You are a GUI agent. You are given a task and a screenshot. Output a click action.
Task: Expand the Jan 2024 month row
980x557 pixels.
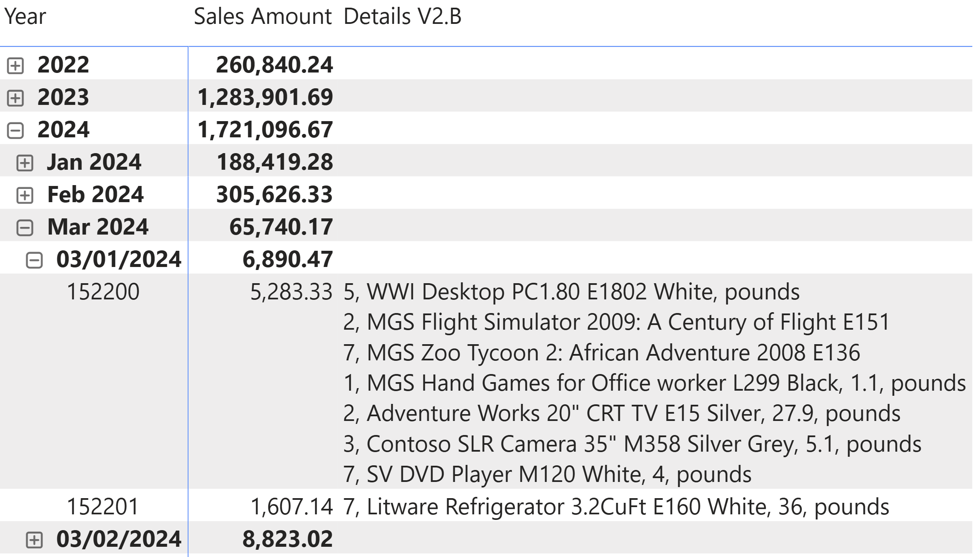[x=25, y=163]
